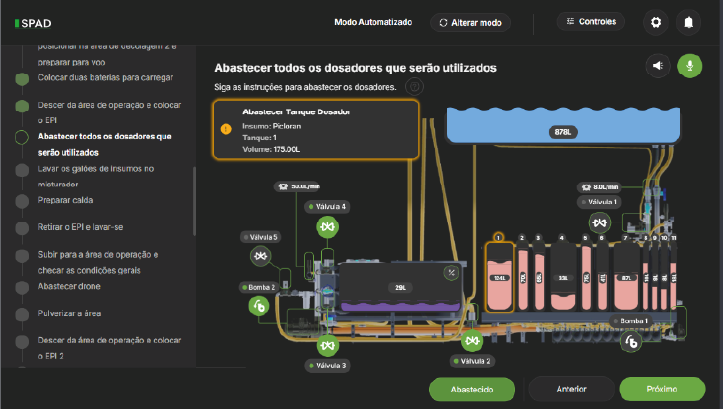
Task: Click the Abastecido button
Action: click(x=471, y=389)
